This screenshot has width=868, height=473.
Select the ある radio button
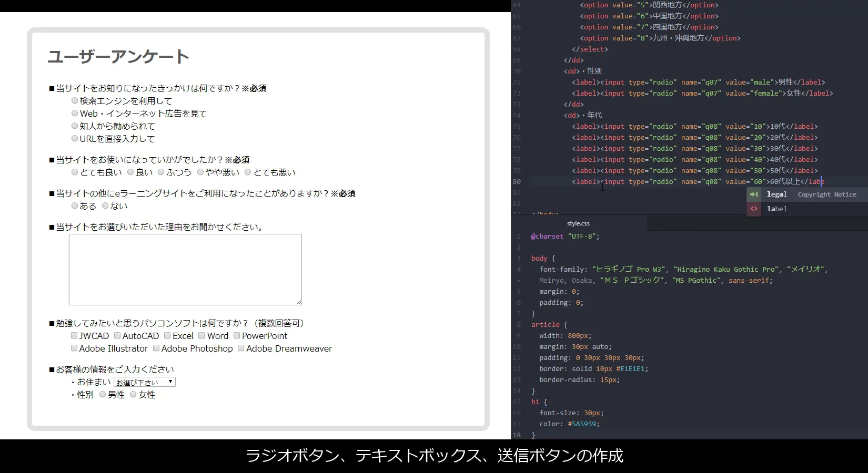(75, 205)
